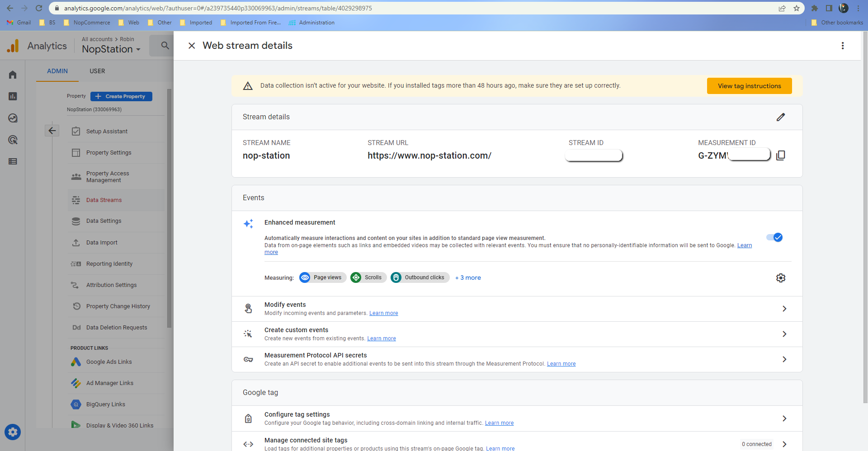868x451 pixels.
Task: Open Measurement Protocol API secrets chevron
Action: [x=784, y=359]
